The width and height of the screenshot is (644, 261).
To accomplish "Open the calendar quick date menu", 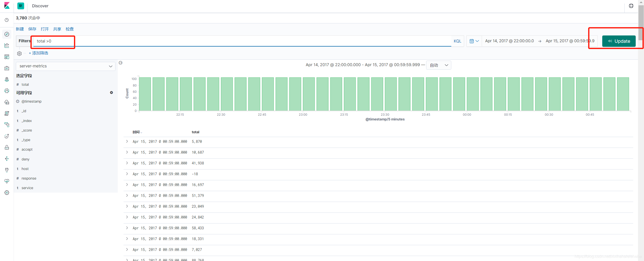I will click(x=474, y=41).
